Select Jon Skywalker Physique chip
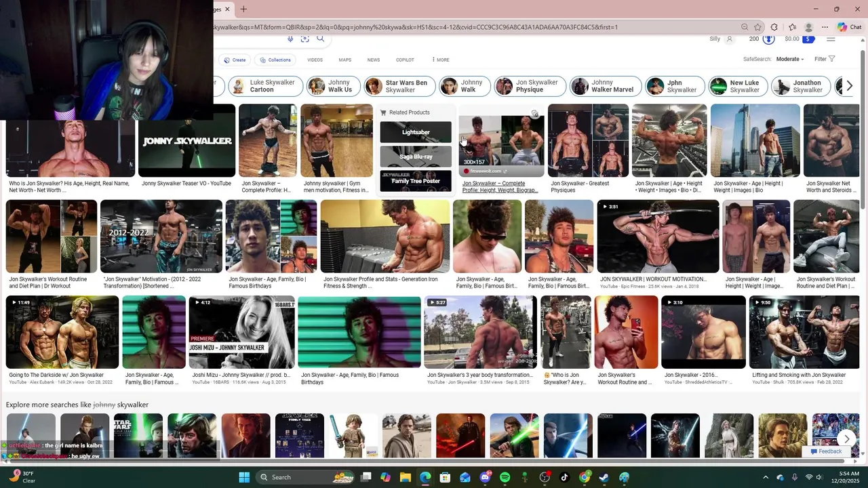 tap(530, 86)
